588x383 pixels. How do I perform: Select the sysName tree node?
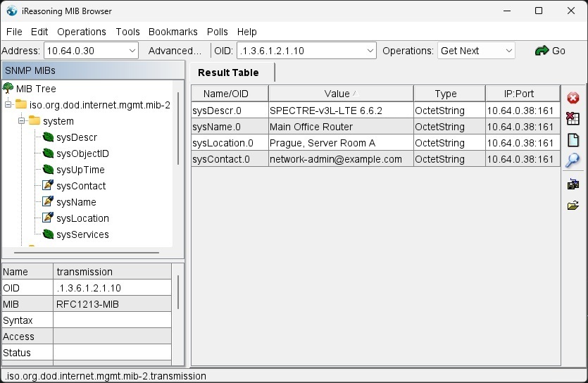pyautogui.click(x=76, y=202)
